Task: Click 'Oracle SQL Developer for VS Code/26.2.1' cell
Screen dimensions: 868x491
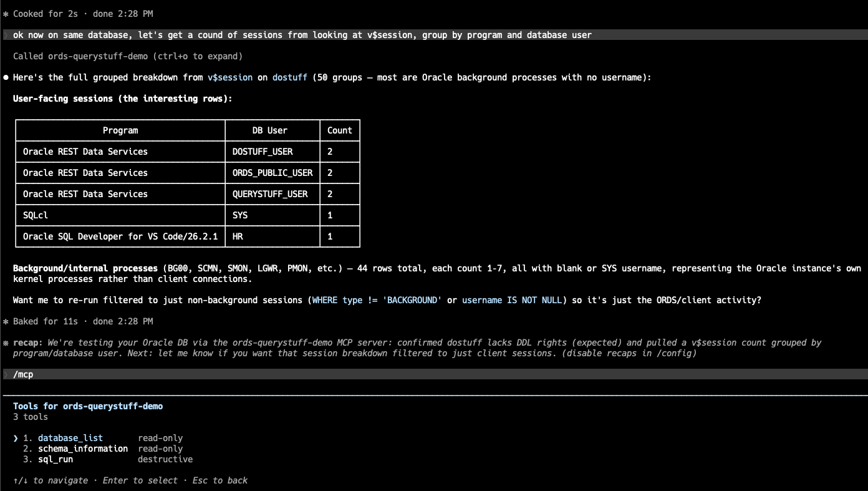Action: [x=120, y=236]
